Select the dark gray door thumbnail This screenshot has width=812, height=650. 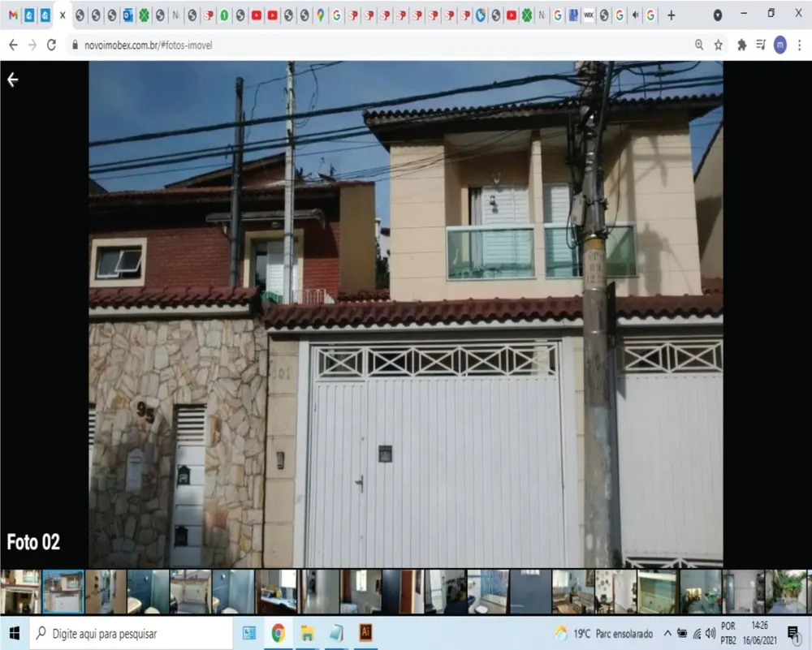point(530,592)
